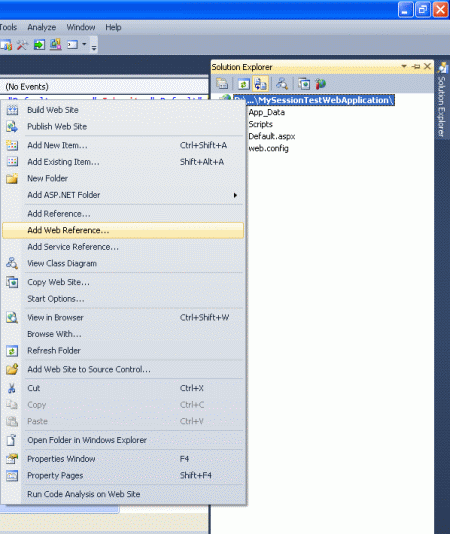Choose Browse With...
This screenshot has width=450, height=534.
coord(123,334)
